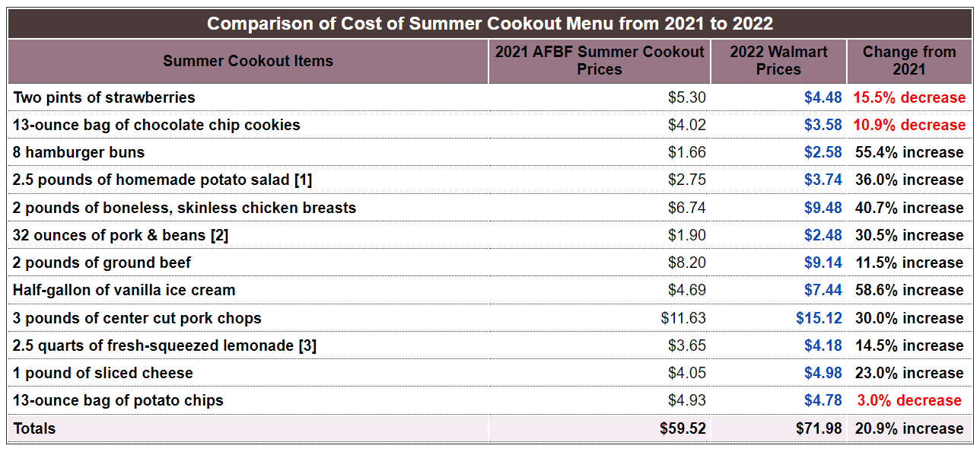This screenshot has height=452, width=980.
Task: Click the $9.14 ground beef price link
Action: 822,263
